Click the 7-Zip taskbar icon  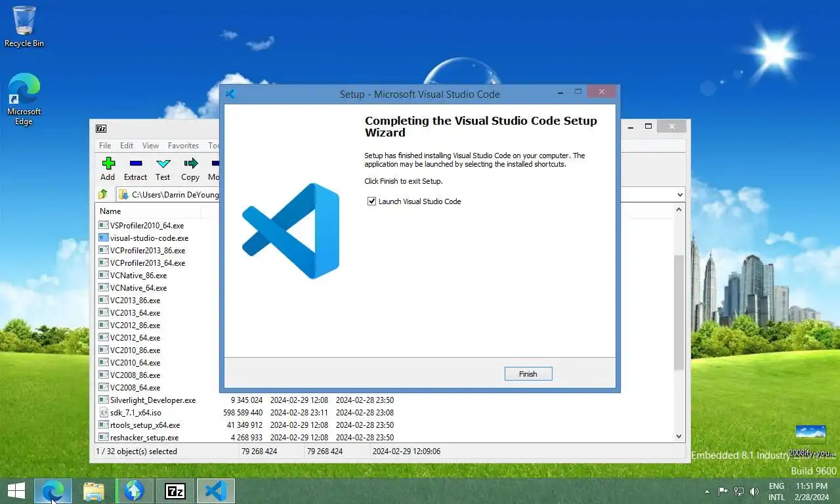175,491
